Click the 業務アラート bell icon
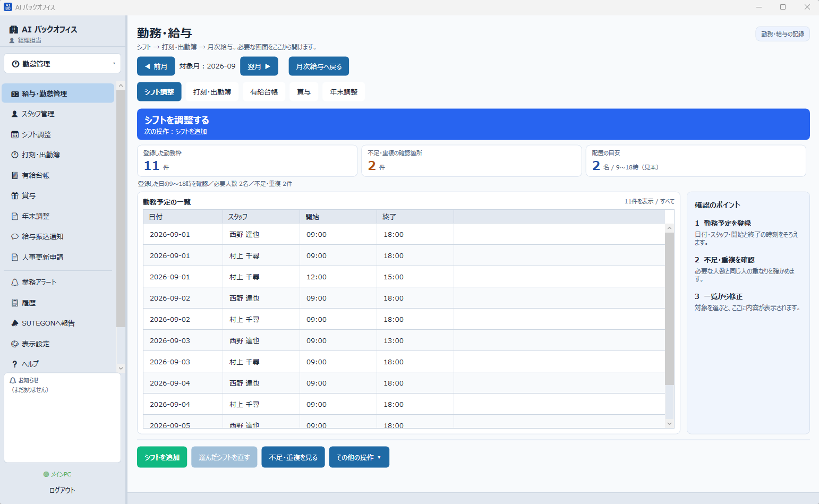The image size is (819, 504). point(15,283)
